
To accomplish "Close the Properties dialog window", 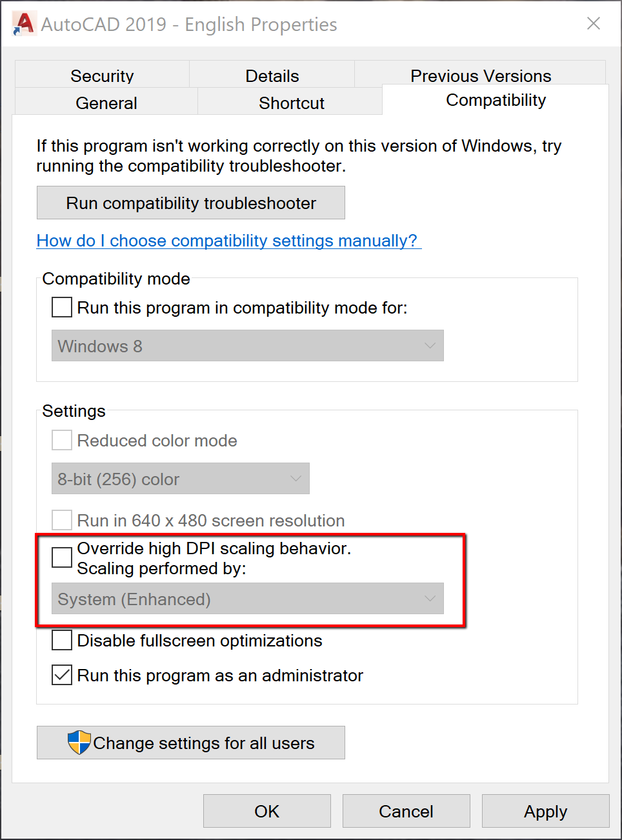I will pos(593,24).
